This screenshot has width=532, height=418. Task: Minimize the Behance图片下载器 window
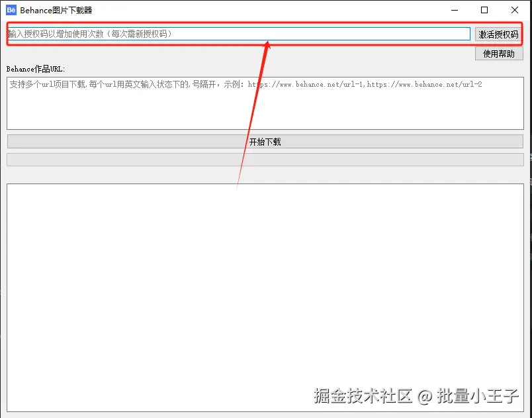coord(455,10)
